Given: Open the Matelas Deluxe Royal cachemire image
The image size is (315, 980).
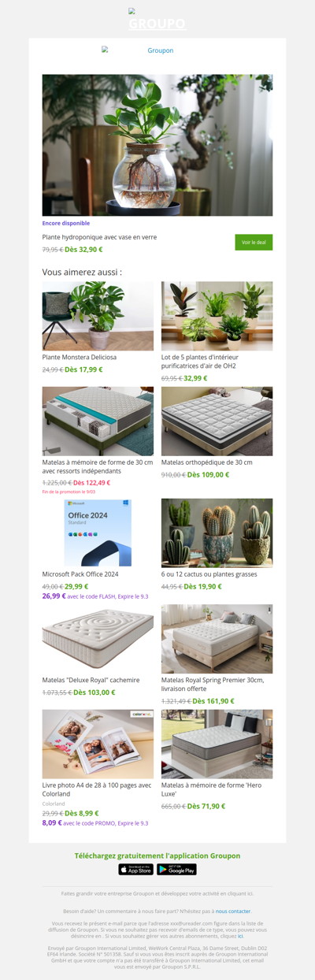Looking at the screenshot, I should 98,638.
